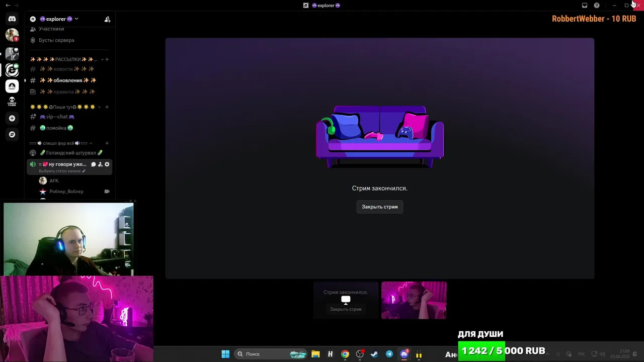This screenshot has width=644, height=362.
Task: Open the yellow padlock taskbar app
Action: point(419,354)
